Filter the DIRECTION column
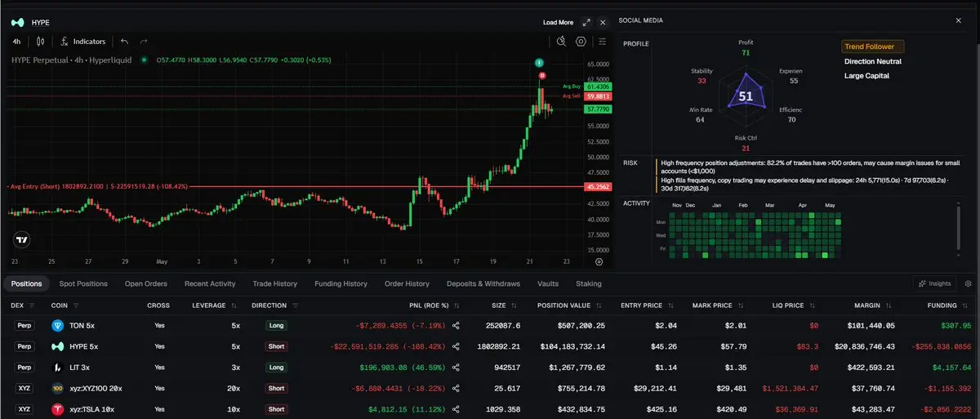 point(295,305)
